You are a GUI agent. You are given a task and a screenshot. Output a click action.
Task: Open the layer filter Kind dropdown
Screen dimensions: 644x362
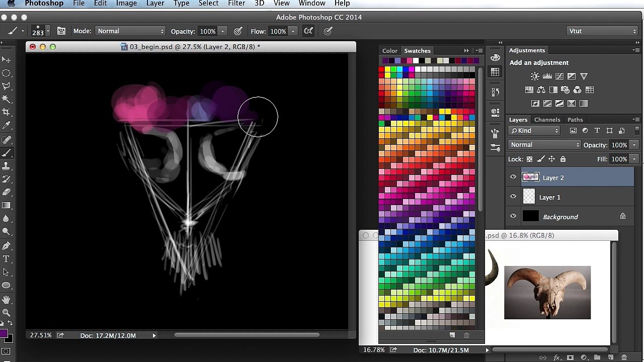(x=534, y=131)
